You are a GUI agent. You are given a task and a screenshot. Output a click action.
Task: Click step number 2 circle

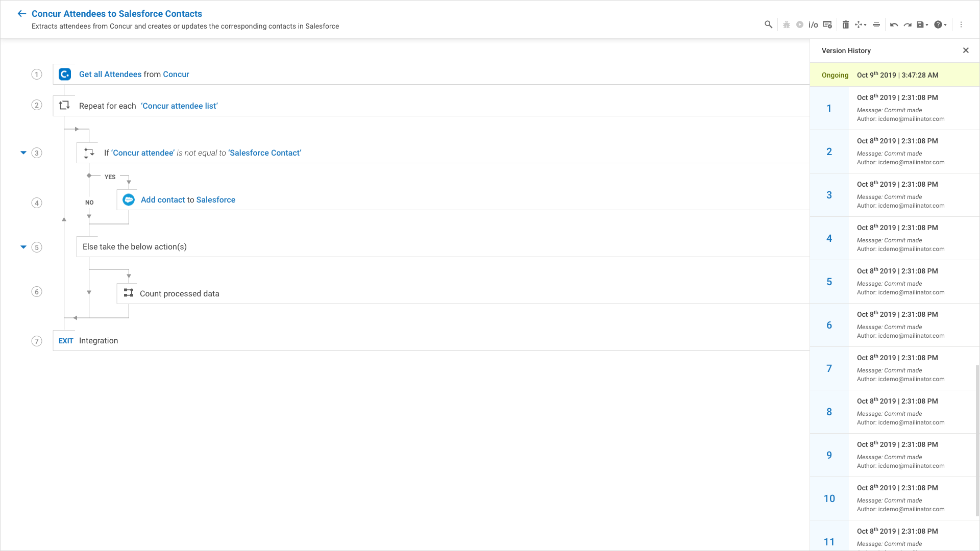(37, 105)
